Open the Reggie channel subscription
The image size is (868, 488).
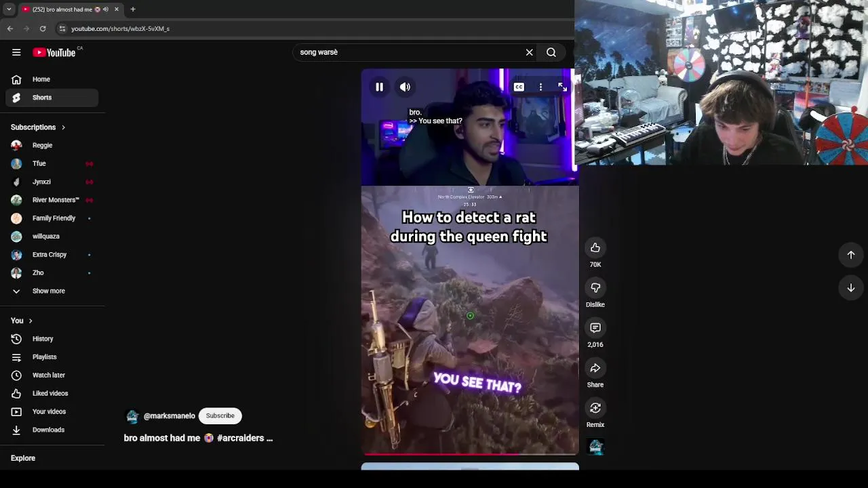[x=52, y=145]
